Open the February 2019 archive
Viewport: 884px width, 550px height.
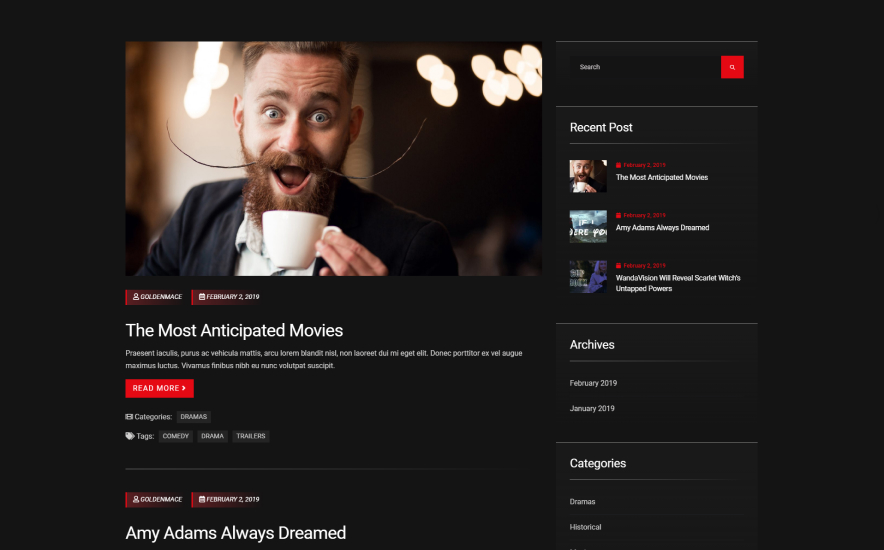pyautogui.click(x=593, y=383)
